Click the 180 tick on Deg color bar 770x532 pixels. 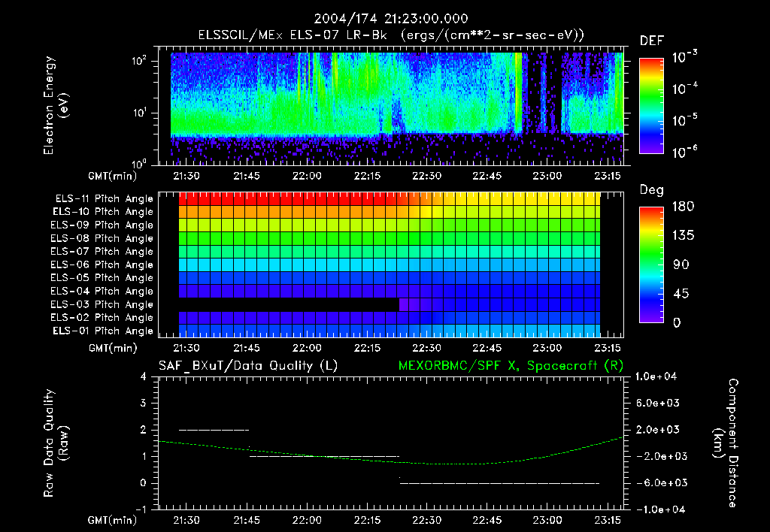pos(684,207)
